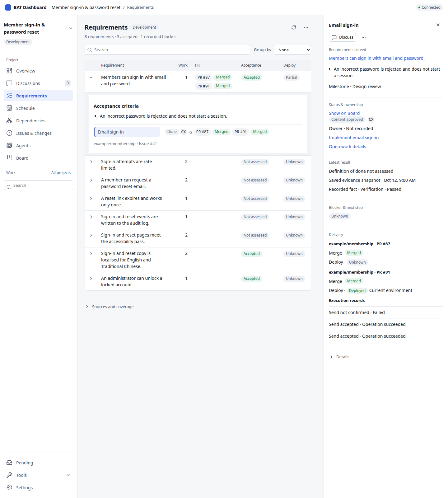Expand the password reset email requirement row
The image size is (448, 498).
tap(91, 180)
